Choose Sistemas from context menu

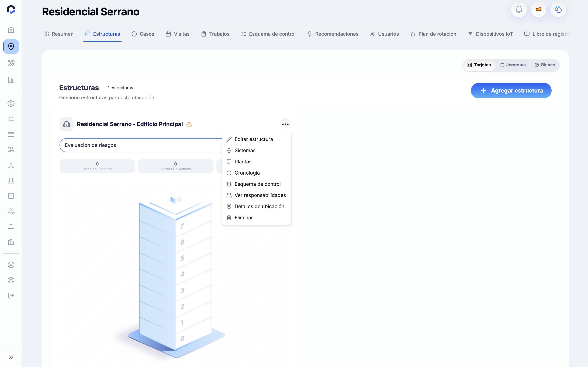pyautogui.click(x=257, y=150)
